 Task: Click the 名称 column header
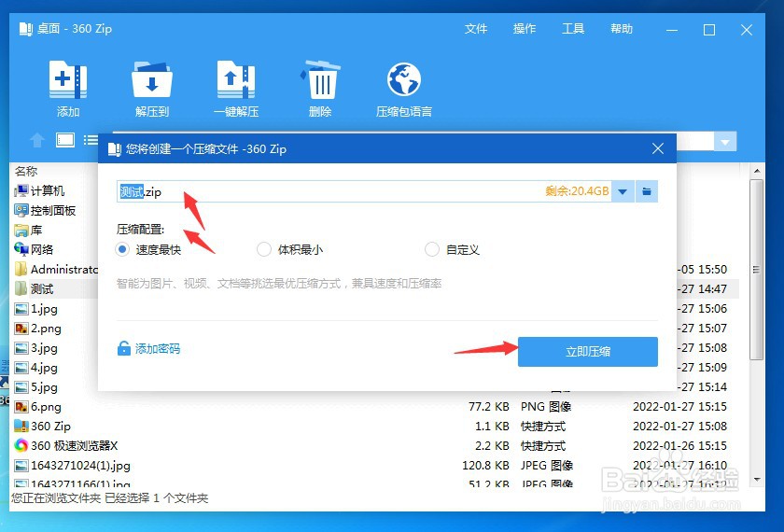[26, 172]
